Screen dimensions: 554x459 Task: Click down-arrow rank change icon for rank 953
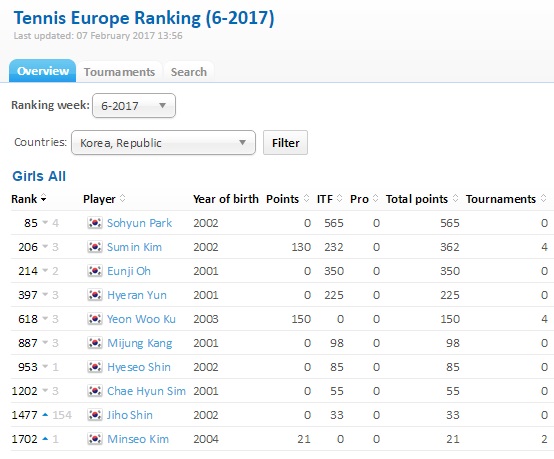[45, 367]
